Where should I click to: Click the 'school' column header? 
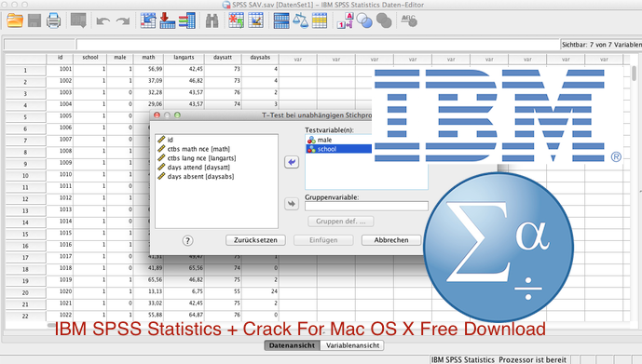point(90,58)
